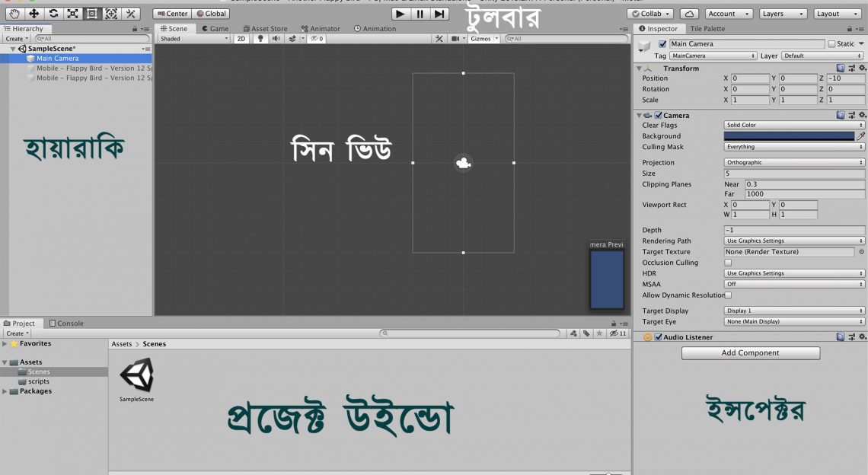Select the Move tool
This screenshot has width=868, height=475.
[34, 14]
